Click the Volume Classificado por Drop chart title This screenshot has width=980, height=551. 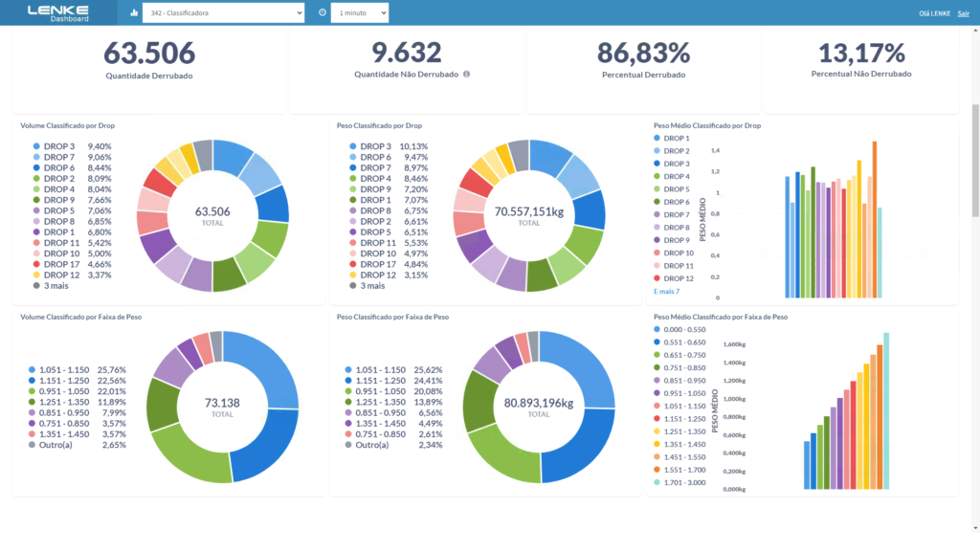[x=68, y=125]
